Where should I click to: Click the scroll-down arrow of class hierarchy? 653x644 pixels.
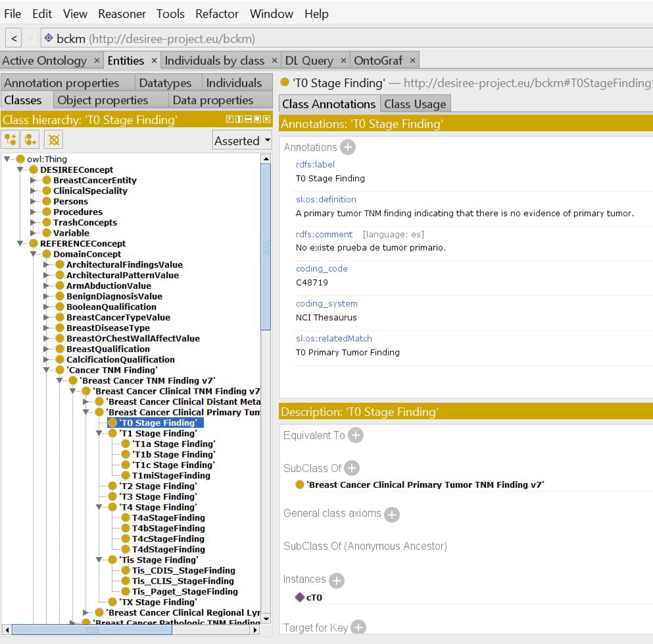[x=266, y=619]
